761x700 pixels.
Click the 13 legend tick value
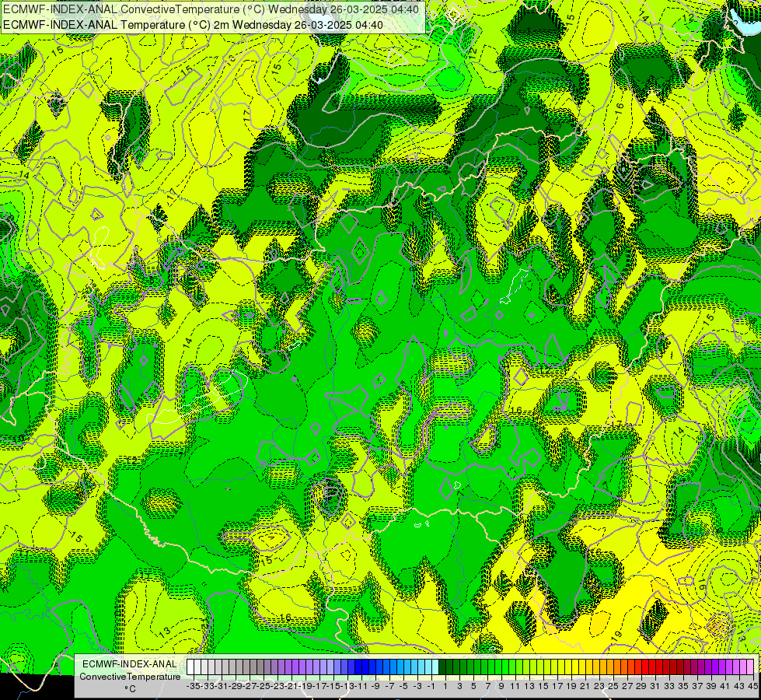529,686
